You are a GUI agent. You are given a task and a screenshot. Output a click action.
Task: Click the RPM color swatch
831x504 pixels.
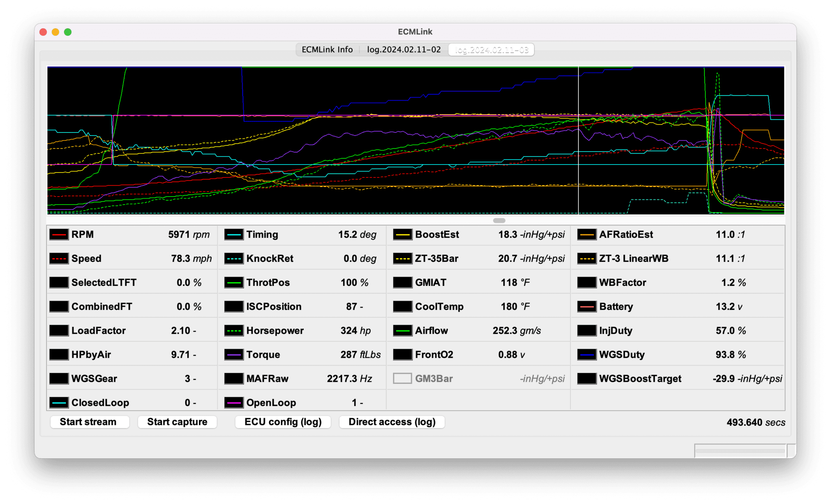tap(59, 235)
